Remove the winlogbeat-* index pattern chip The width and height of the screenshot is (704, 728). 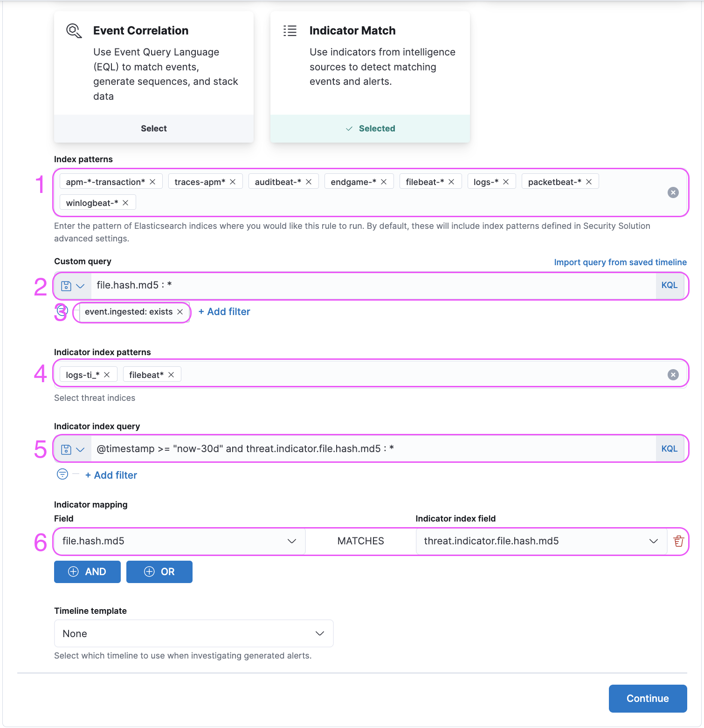125,203
